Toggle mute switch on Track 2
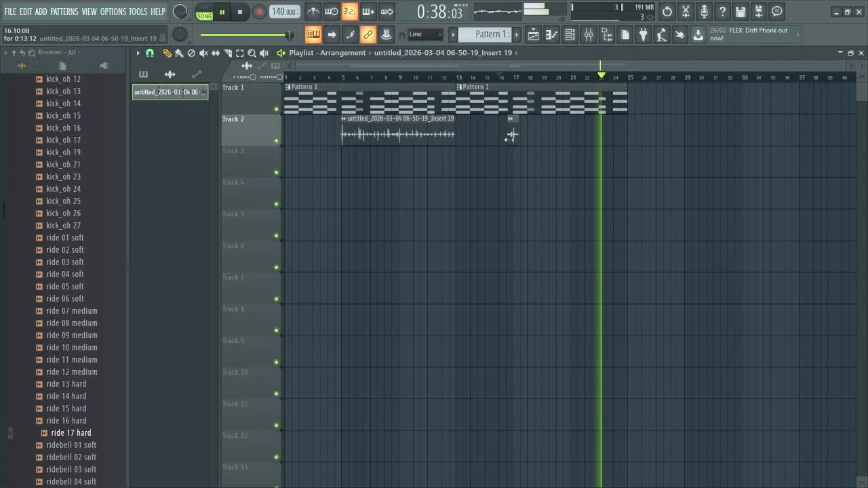The width and height of the screenshot is (868, 488). click(276, 141)
